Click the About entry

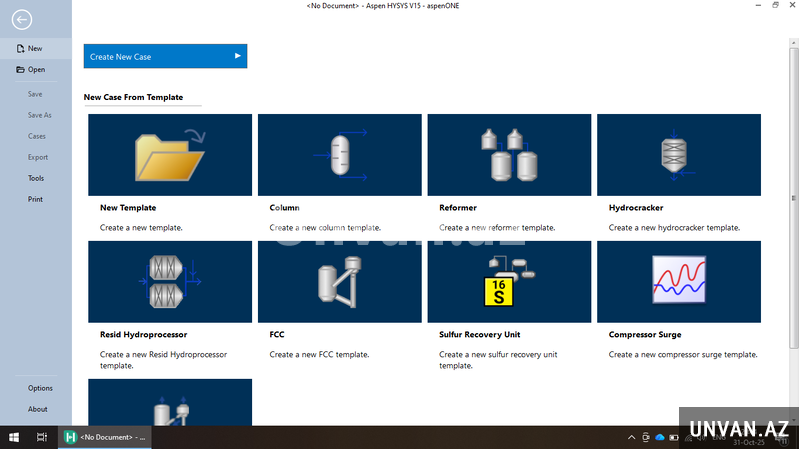point(38,409)
